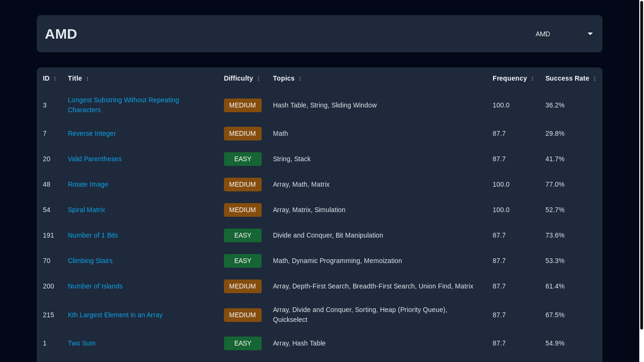The width and height of the screenshot is (644, 362).
Task: Click success rate 29.8%
Action: pos(555,133)
